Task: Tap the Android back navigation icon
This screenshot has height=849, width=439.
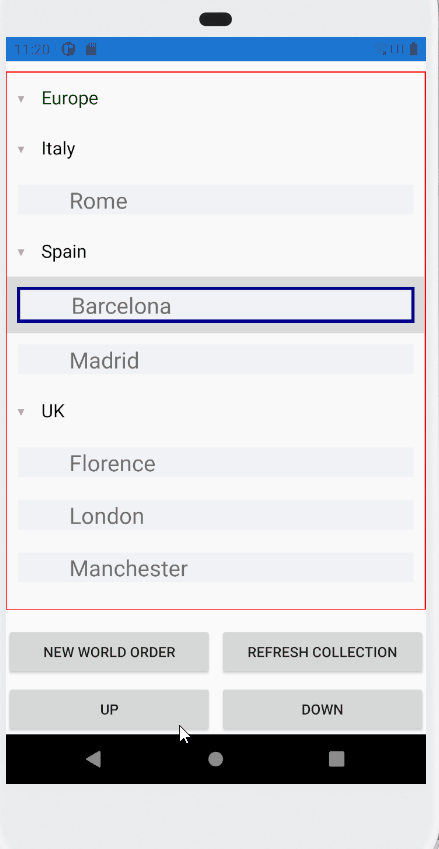Action: click(x=94, y=759)
